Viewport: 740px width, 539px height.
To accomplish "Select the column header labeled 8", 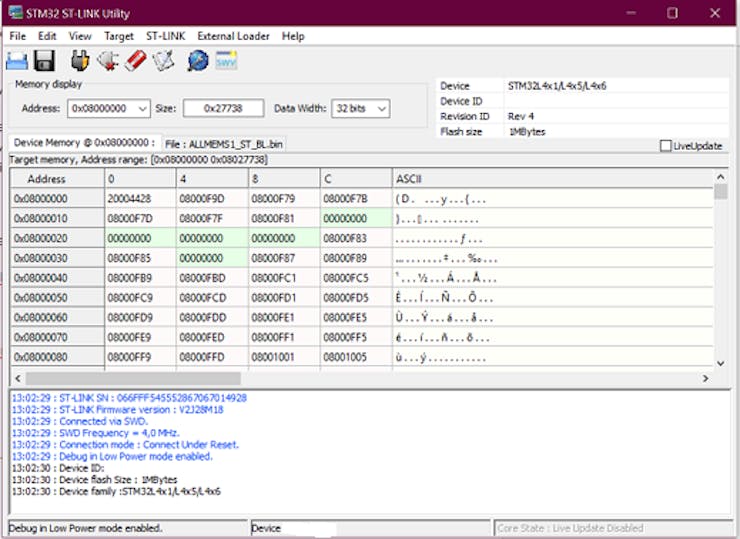I will click(x=284, y=179).
